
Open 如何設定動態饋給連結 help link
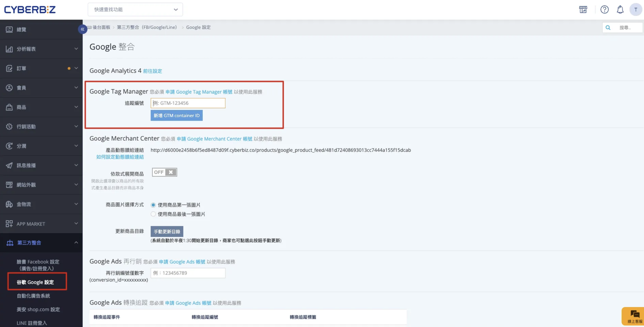click(x=120, y=157)
